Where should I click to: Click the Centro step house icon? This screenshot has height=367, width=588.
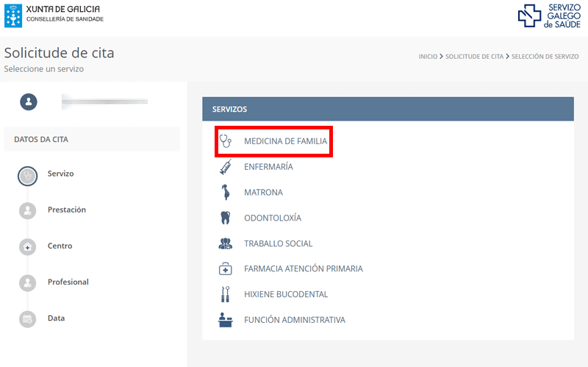click(x=27, y=247)
